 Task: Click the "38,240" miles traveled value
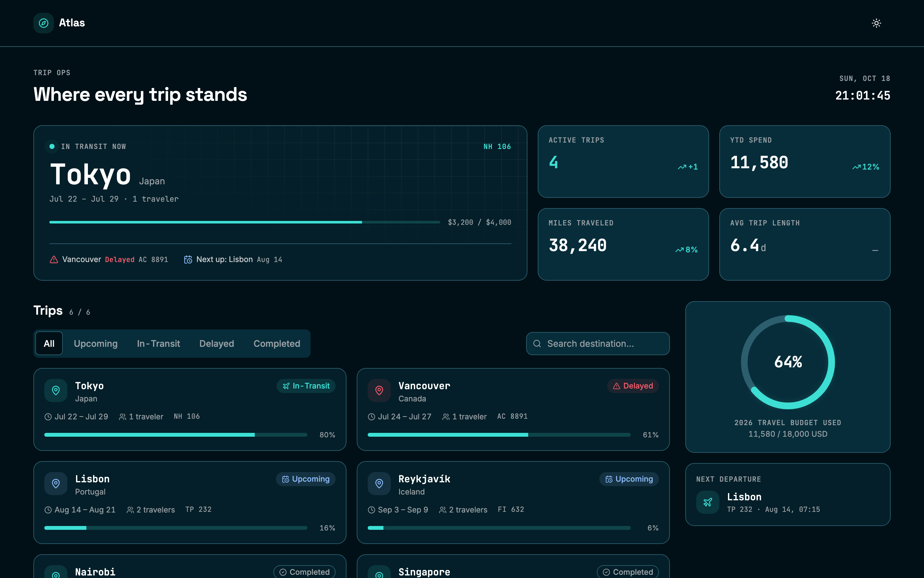[x=578, y=245]
